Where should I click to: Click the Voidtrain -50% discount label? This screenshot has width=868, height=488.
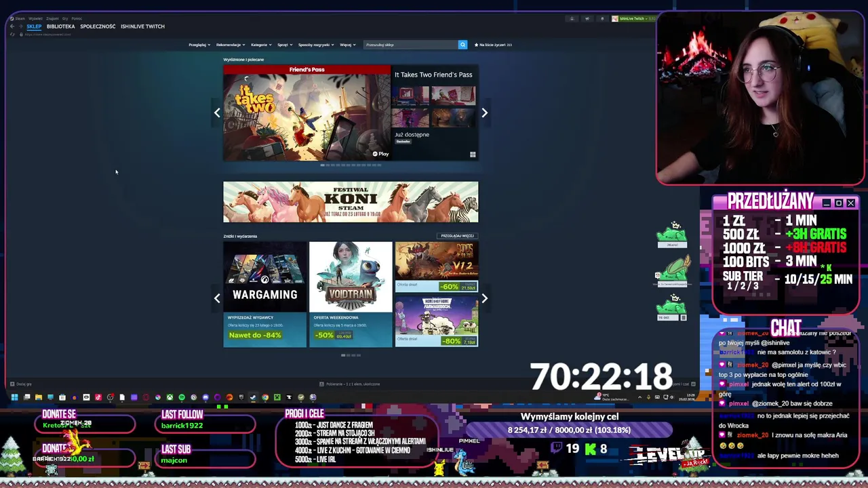(325, 335)
